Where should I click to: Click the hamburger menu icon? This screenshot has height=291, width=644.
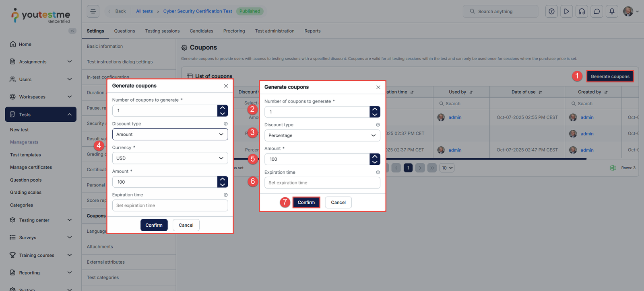[x=93, y=11]
